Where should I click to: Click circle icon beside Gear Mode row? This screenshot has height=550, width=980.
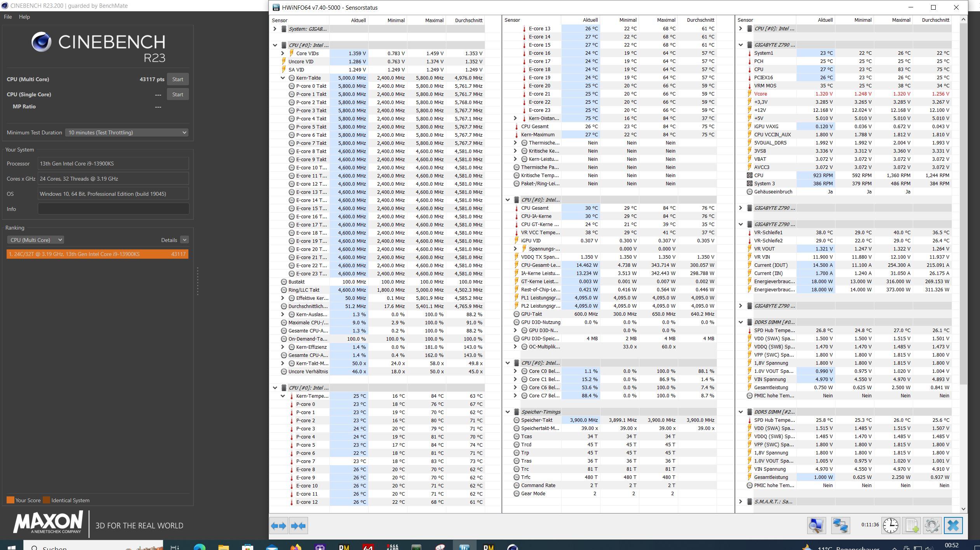tap(516, 493)
